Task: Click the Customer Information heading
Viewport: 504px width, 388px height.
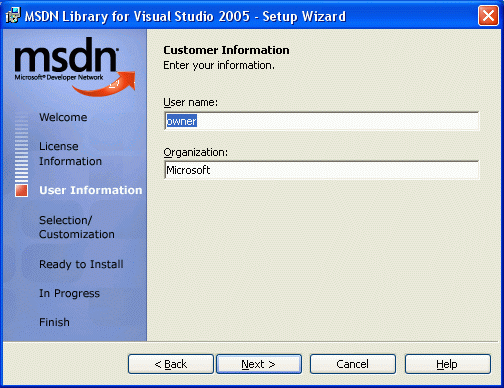Action: (226, 50)
